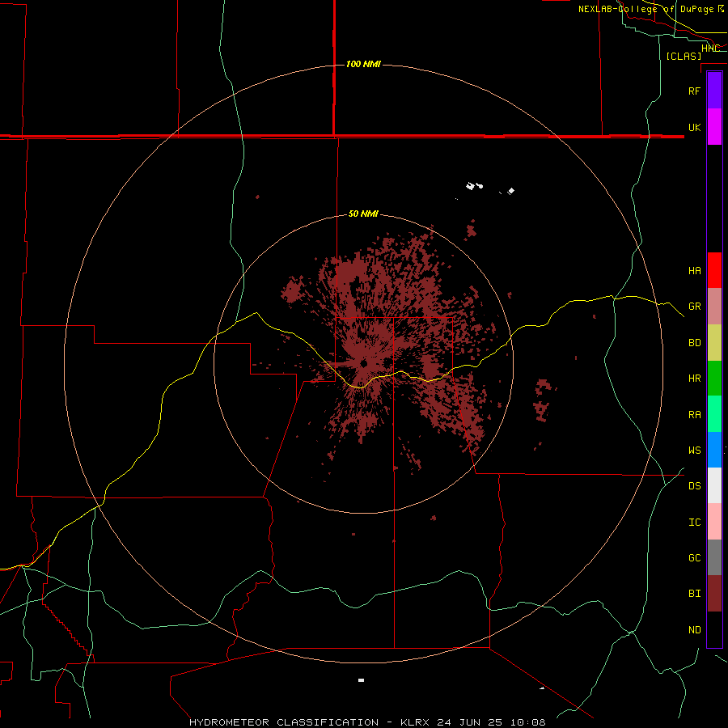Click the WS legend label

(x=694, y=451)
